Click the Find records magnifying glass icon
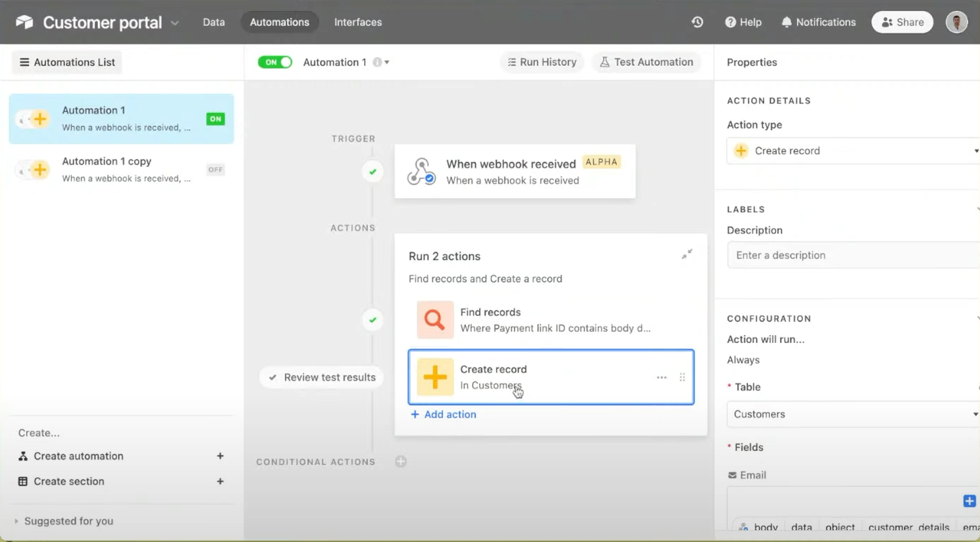 tap(434, 319)
